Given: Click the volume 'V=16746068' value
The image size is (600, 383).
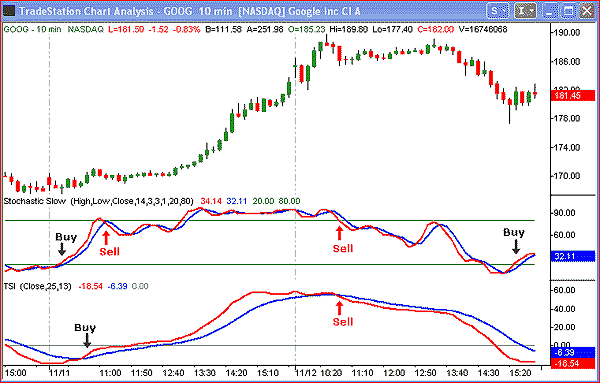Looking at the screenshot, I should (x=483, y=29).
